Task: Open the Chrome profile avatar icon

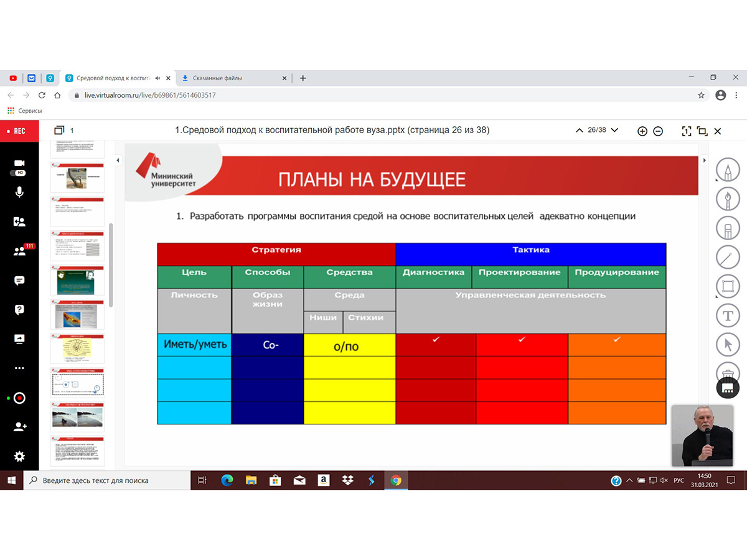Action: pyautogui.click(x=721, y=95)
